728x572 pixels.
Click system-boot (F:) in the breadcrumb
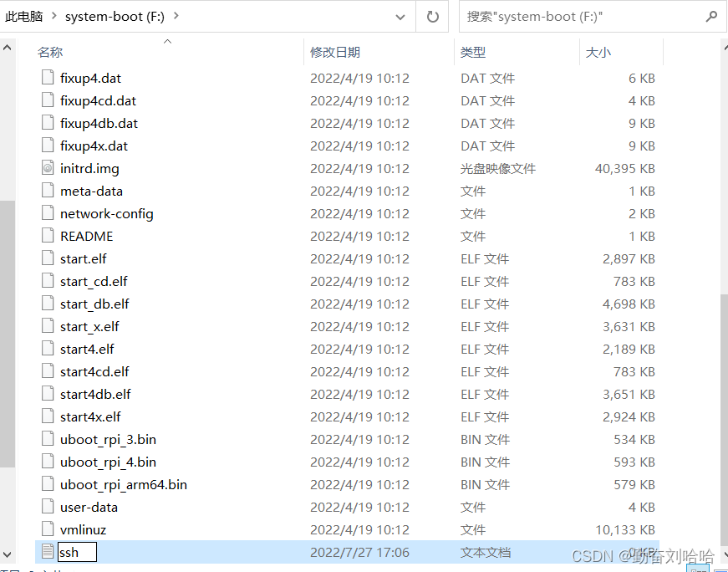click(115, 17)
